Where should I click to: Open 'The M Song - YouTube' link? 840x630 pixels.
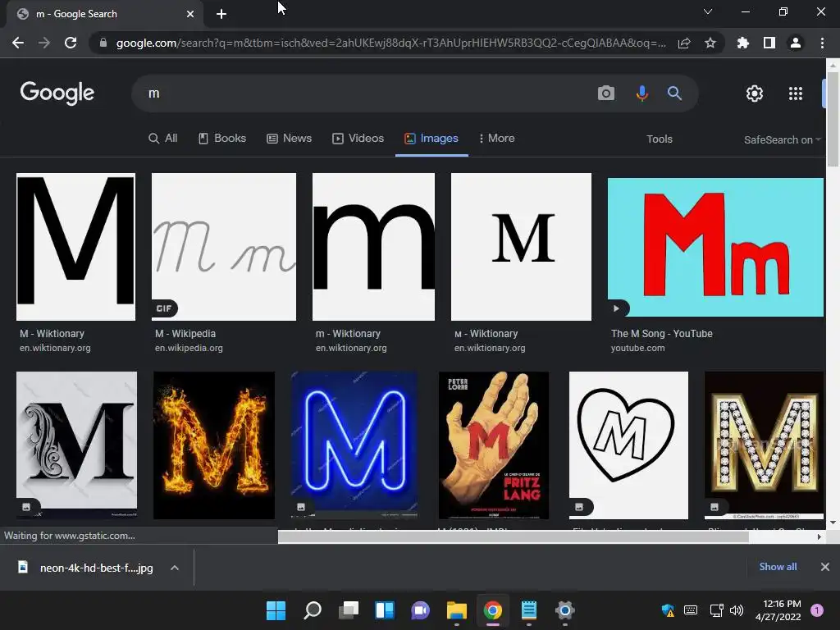click(x=662, y=333)
